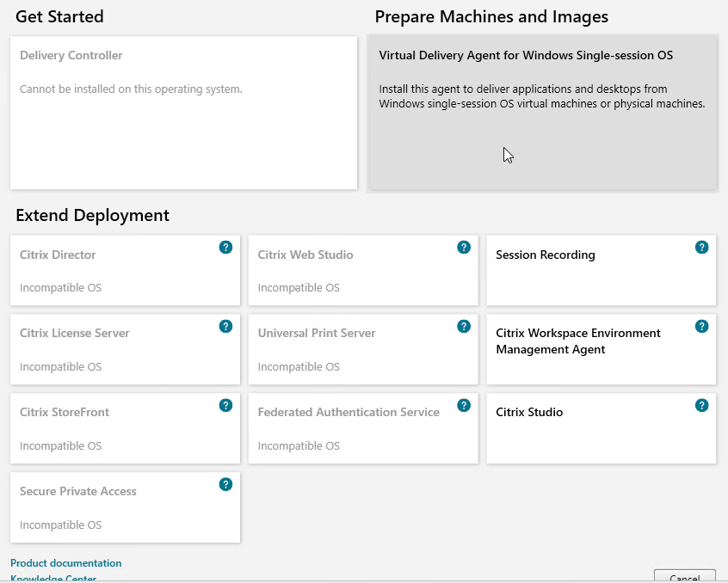Select the Session Recording tile
The height and width of the screenshot is (583, 728).
coord(602,270)
